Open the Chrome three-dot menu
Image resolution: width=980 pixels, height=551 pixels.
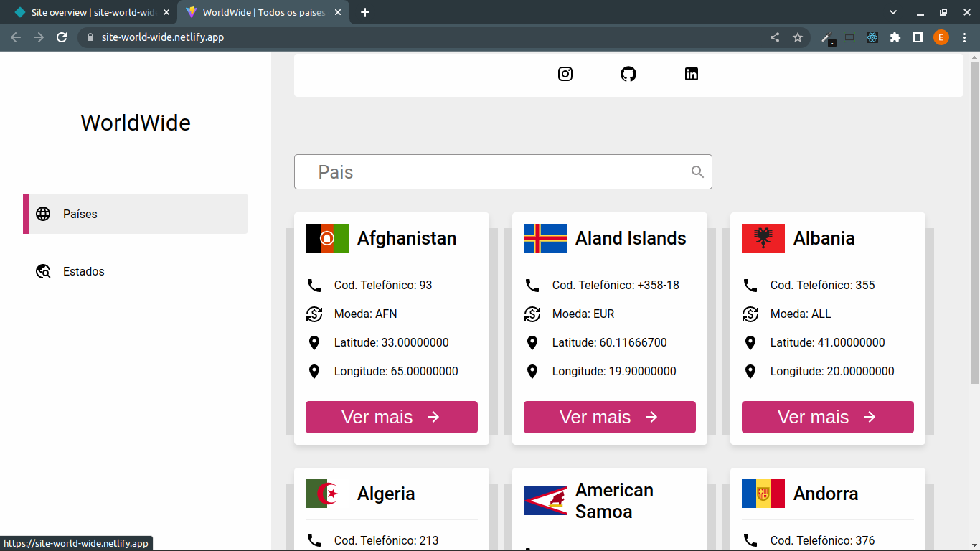pos(964,37)
